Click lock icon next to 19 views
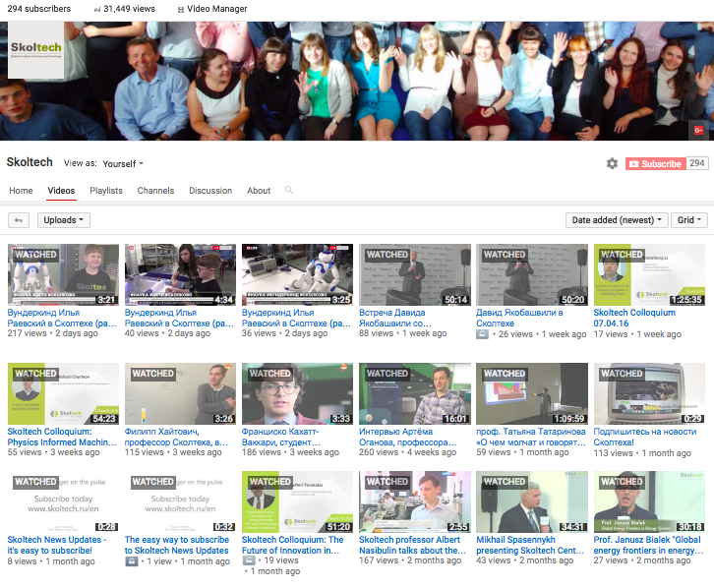The width and height of the screenshot is (714, 588). click(x=248, y=560)
